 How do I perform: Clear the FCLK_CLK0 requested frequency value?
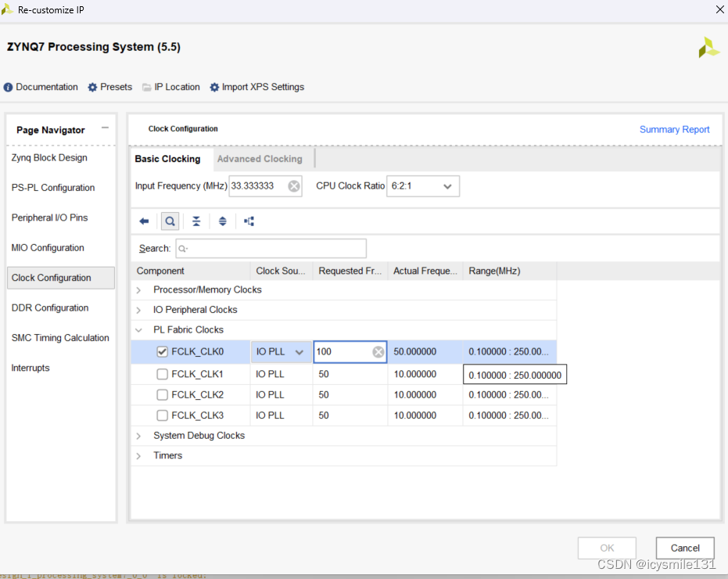378,352
